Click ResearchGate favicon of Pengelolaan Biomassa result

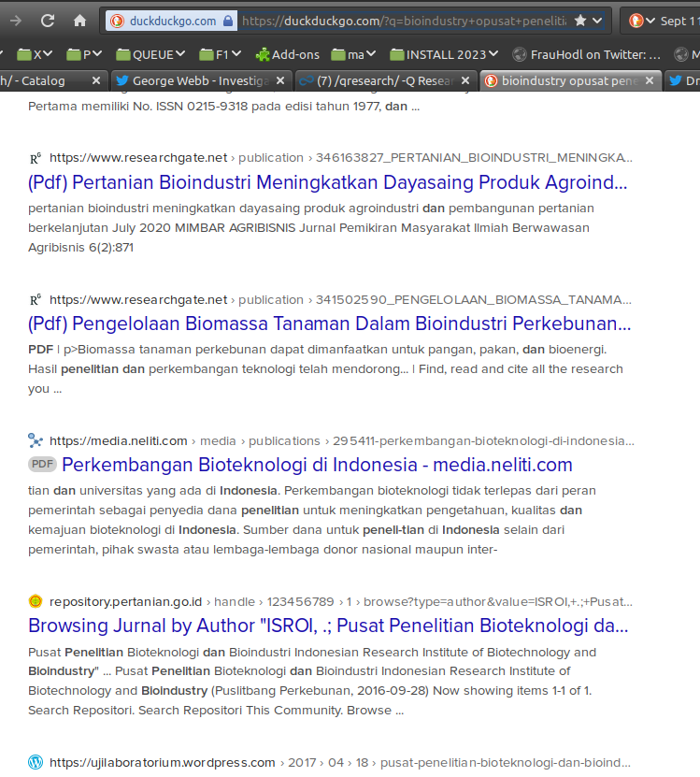[x=36, y=300]
